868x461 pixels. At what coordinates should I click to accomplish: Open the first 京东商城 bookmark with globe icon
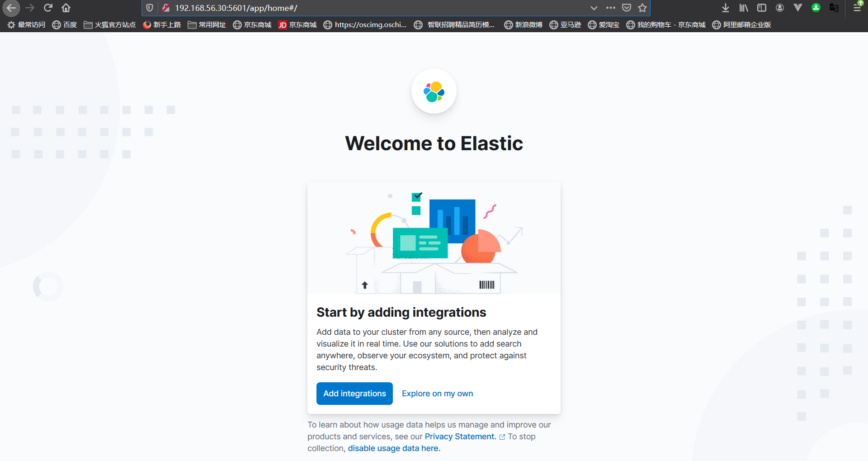point(252,25)
